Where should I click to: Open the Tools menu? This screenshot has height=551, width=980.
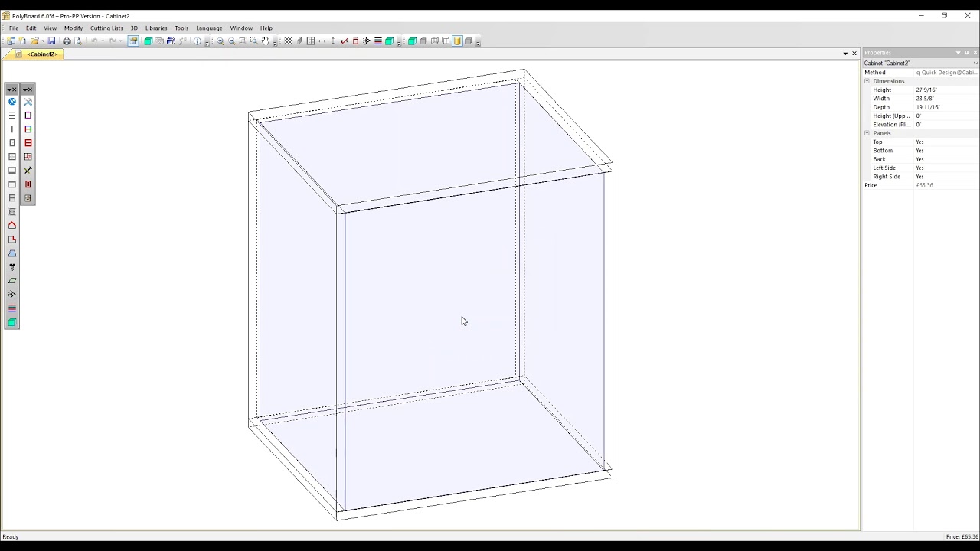click(x=181, y=28)
